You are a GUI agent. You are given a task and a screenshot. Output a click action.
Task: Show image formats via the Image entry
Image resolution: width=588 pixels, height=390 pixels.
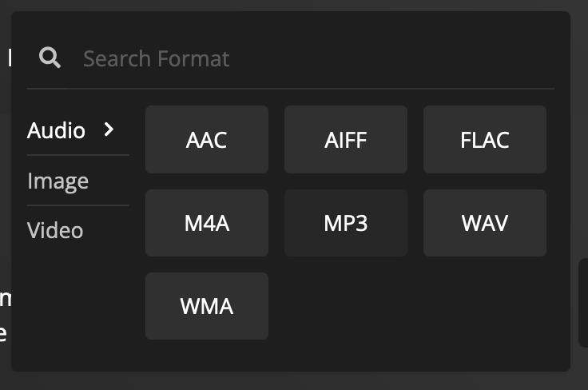pyautogui.click(x=58, y=181)
